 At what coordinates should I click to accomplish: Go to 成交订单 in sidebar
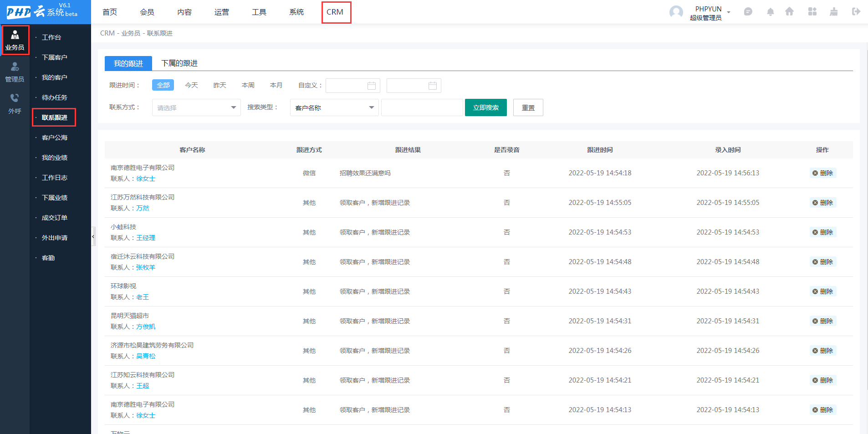pyautogui.click(x=54, y=218)
